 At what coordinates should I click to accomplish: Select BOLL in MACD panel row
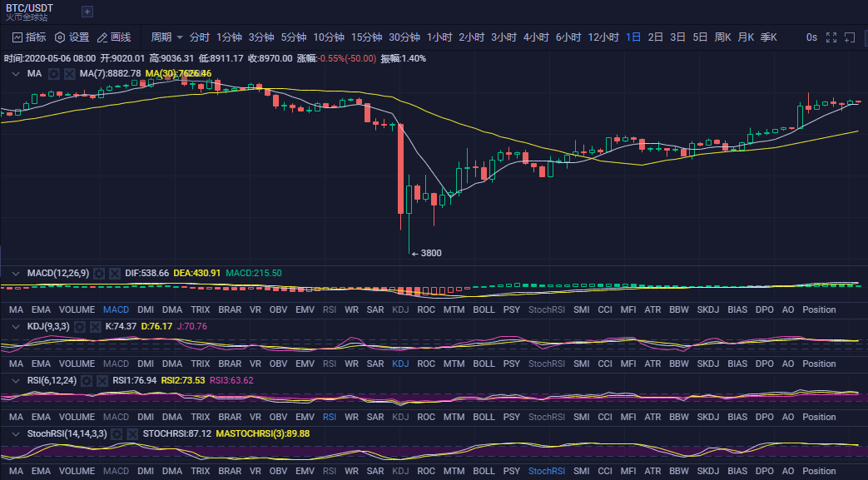tap(484, 309)
